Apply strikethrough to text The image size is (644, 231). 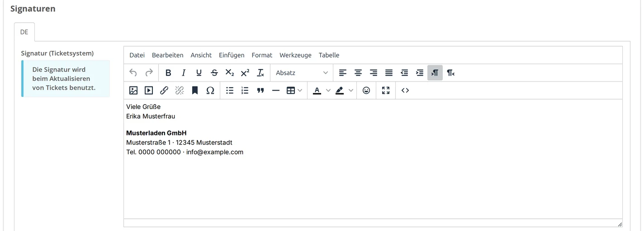click(x=214, y=72)
